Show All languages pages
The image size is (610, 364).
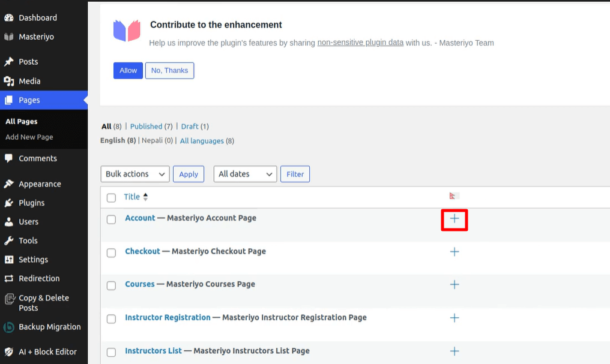[x=202, y=141]
